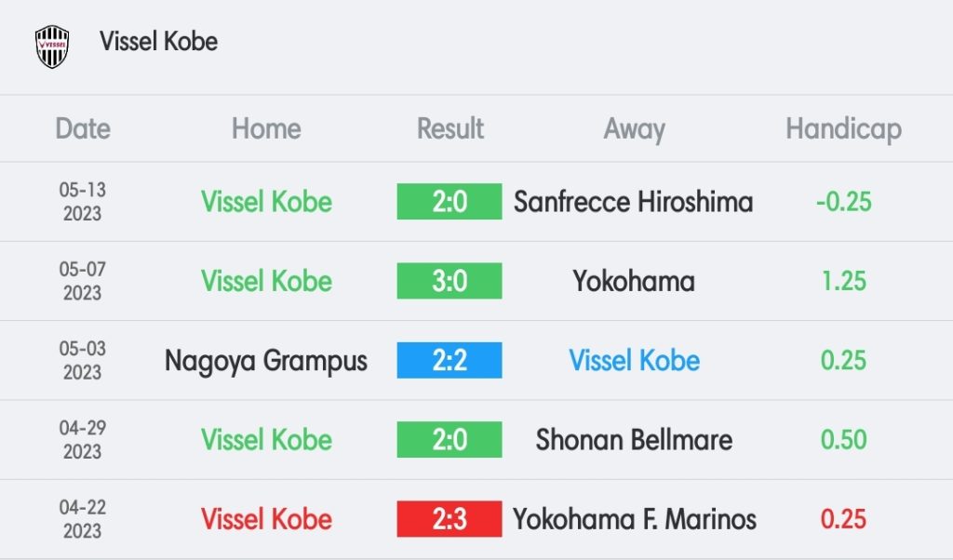953x560 pixels.
Task: Open the green 2:0 result against Sanfrecce Hiroshima
Action: coord(450,202)
